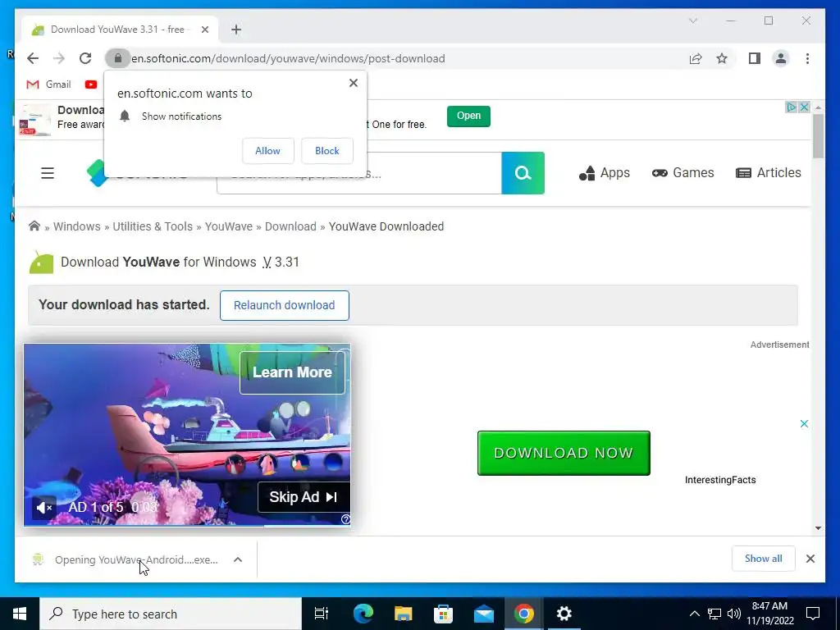
Task: Allow notifications from en.softonic.com
Action: [x=268, y=151]
